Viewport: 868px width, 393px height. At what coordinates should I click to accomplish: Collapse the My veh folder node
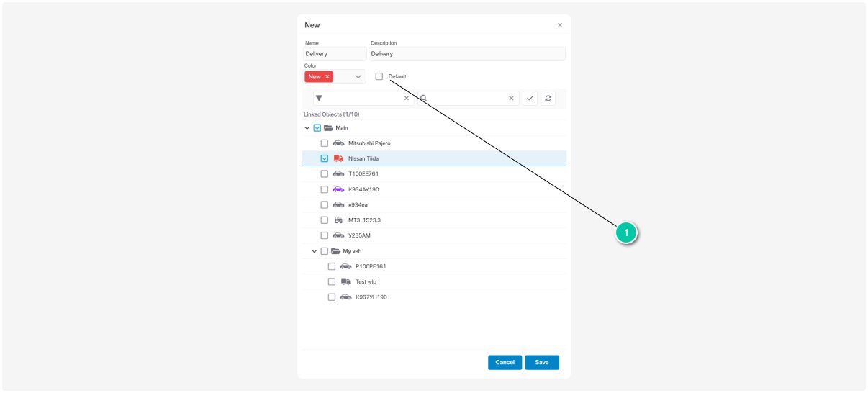[315, 251]
